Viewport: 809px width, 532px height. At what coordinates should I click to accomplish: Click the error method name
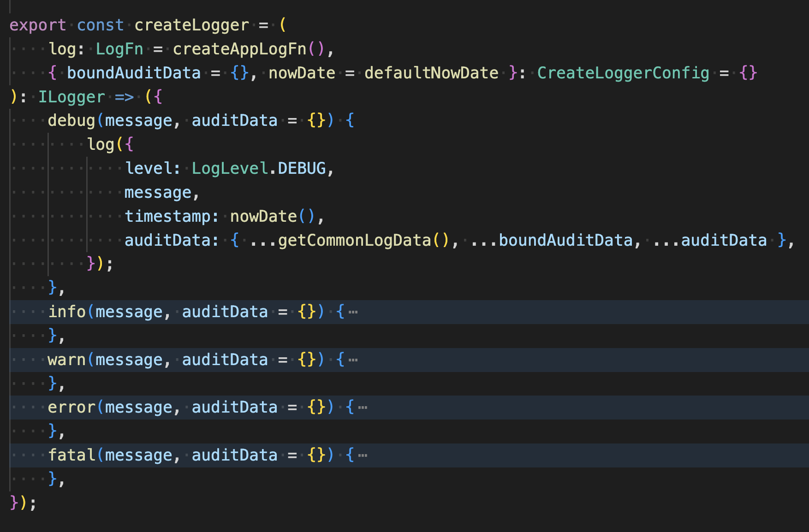point(71,408)
